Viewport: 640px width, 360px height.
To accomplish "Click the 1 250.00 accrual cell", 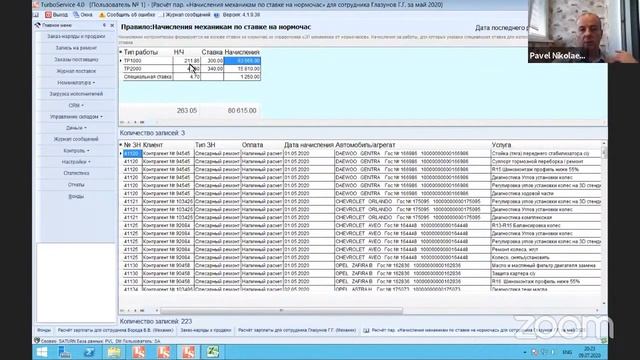I will coord(242,77).
